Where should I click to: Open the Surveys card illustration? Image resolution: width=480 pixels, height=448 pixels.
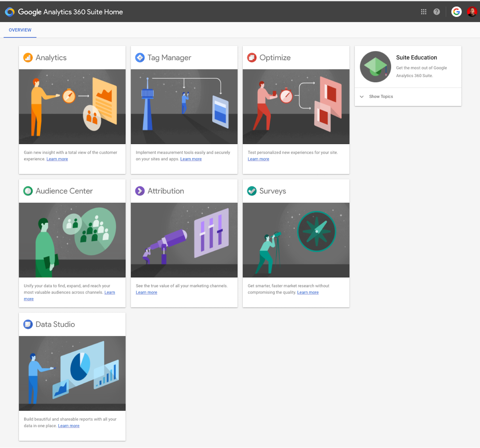[x=296, y=240]
